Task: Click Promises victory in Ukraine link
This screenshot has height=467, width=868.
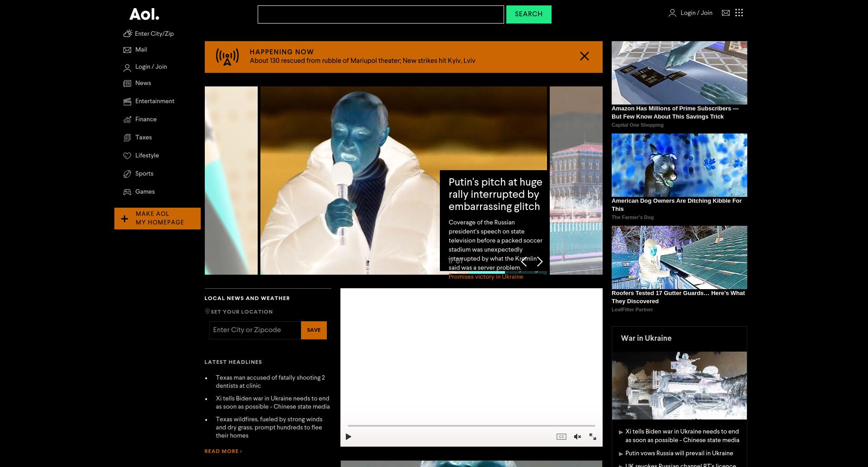Action: pyautogui.click(x=486, y=277)
